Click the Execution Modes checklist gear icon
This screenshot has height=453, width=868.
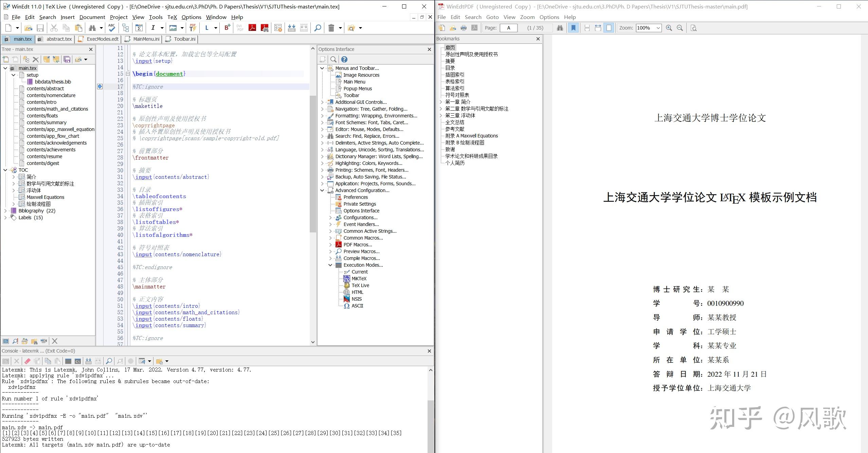point(278,28)
